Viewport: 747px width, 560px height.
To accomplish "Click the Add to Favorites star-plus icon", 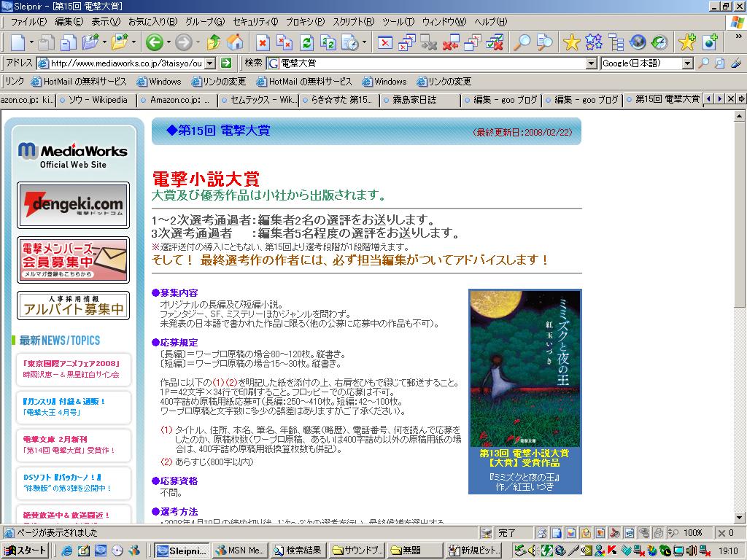I will pyautogui.click(x=687, y=42).
